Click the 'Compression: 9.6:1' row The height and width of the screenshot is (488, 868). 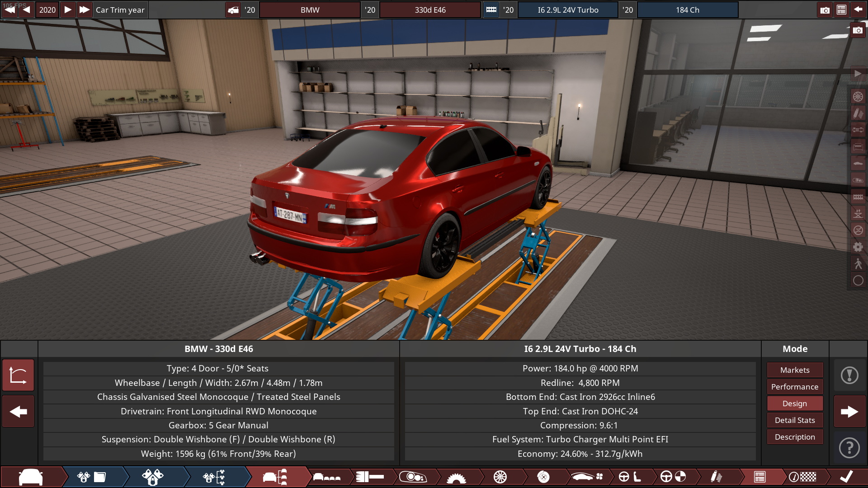(580, 425)
